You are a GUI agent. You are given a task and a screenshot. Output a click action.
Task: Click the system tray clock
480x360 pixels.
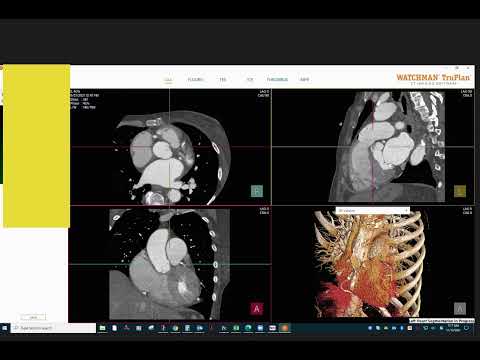click(x=453, y=328)
